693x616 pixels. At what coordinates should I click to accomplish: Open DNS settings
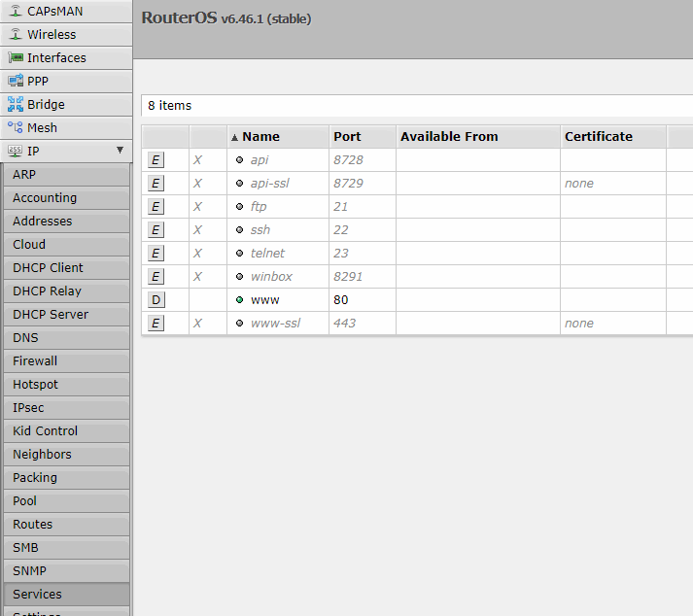(66, 338)
